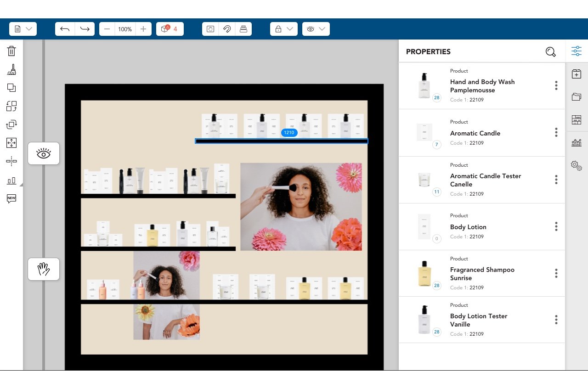Select the rotate objects tool
Image resolution: width=588 pixels, height=389 pixels.
tap(11, 124)
